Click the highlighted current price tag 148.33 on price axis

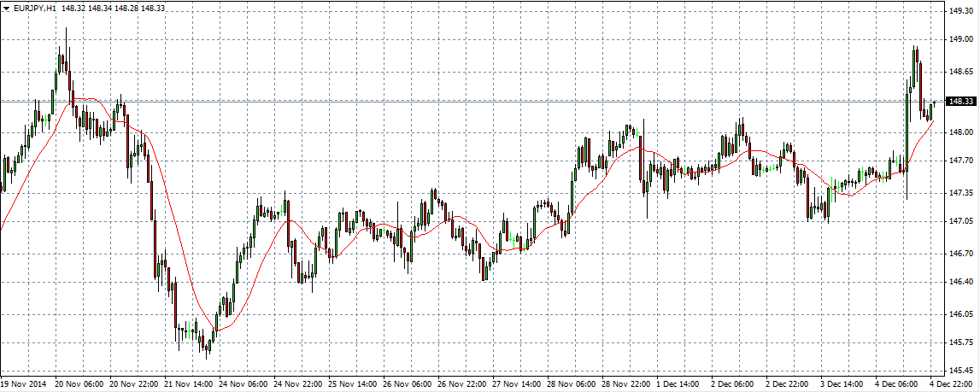[x=960, y=102]
